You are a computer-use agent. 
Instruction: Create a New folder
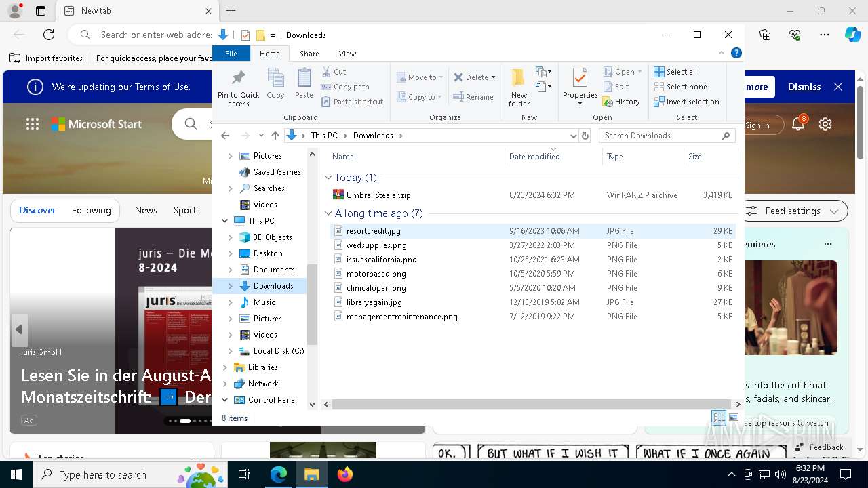click(519, 87)
